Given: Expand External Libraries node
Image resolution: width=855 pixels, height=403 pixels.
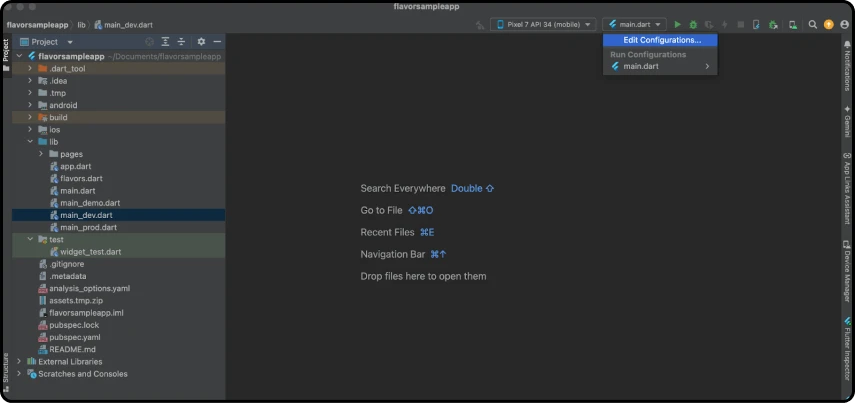Looking at the screenshot, I should tap(19, 361).
